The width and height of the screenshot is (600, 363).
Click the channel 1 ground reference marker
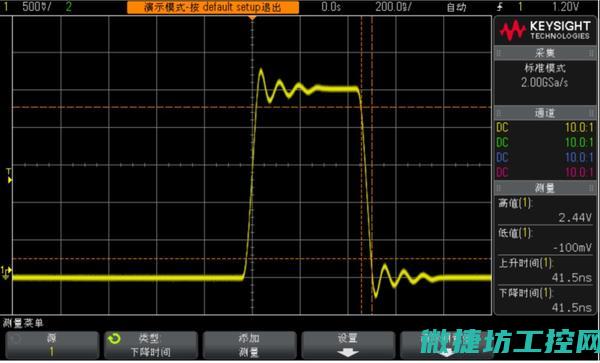pyautogui.click(x=7, y=273)
